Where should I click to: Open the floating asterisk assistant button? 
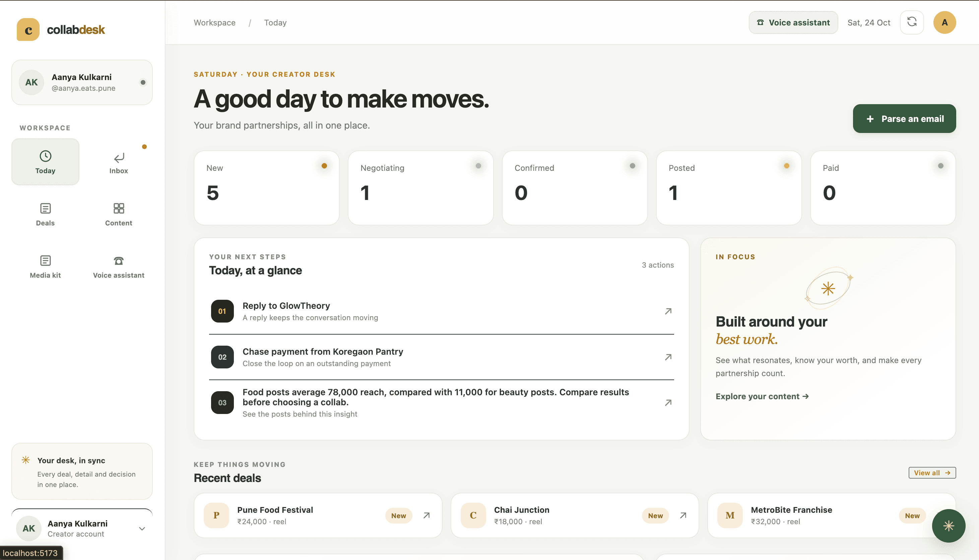coord(948,526)
